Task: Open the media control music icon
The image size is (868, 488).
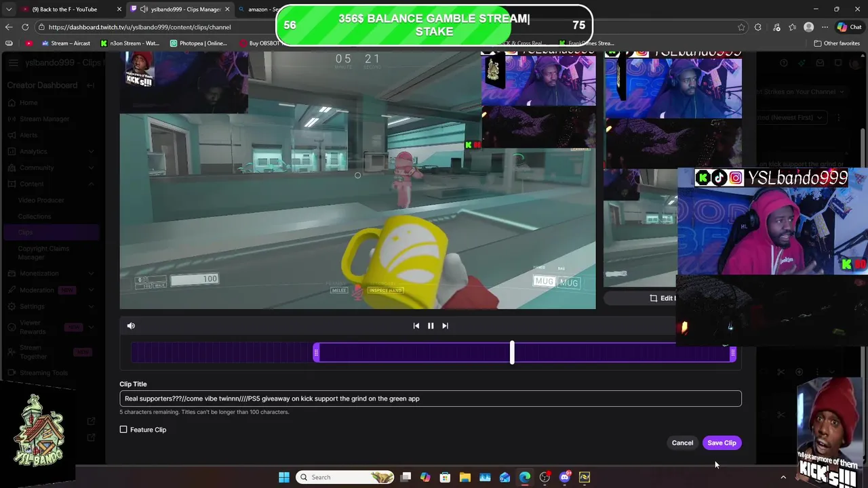Action: coord(776,27)
